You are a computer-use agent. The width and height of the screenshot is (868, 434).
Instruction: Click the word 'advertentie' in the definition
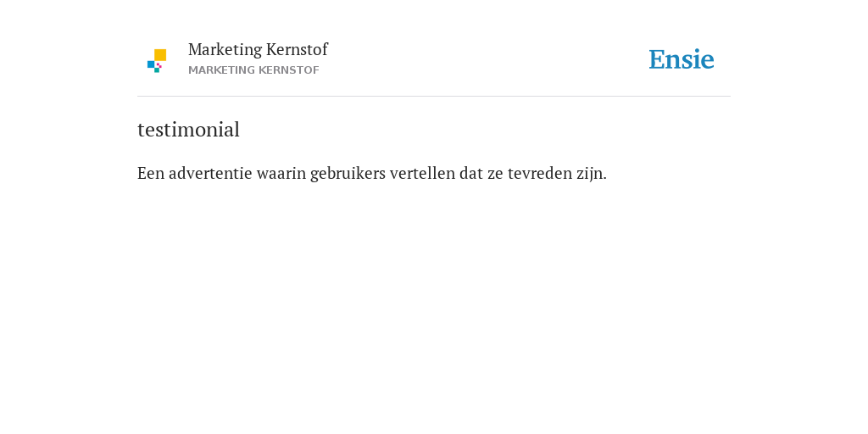coord(210,173)
